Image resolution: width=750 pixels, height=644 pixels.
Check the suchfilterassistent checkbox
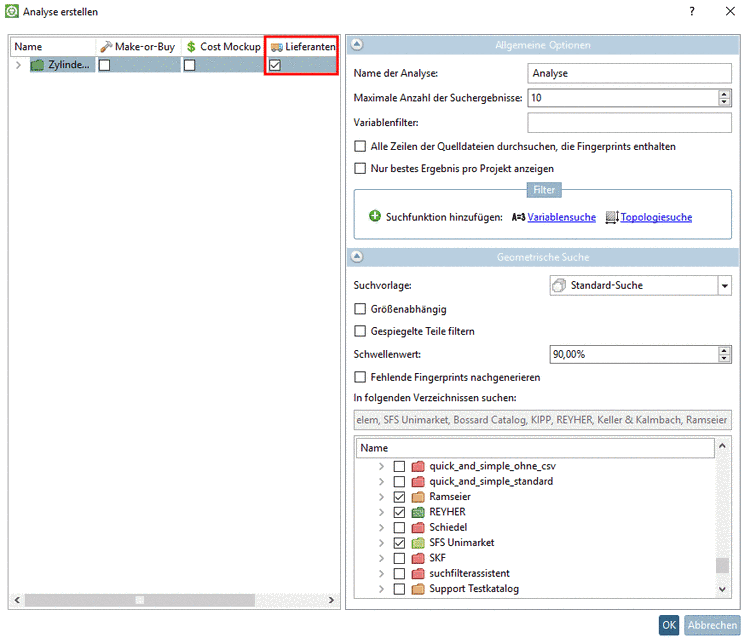pos(399,573)
